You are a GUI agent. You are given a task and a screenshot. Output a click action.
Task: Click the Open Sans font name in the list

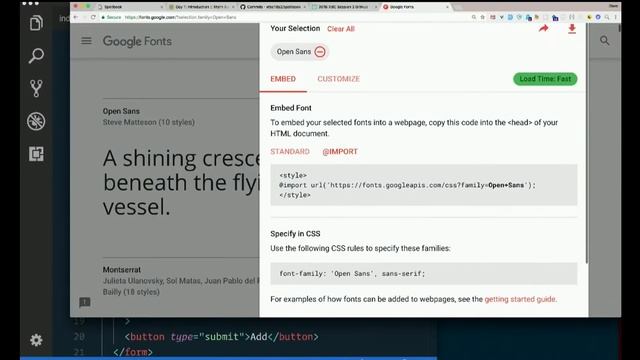click(x=121, y=111)
